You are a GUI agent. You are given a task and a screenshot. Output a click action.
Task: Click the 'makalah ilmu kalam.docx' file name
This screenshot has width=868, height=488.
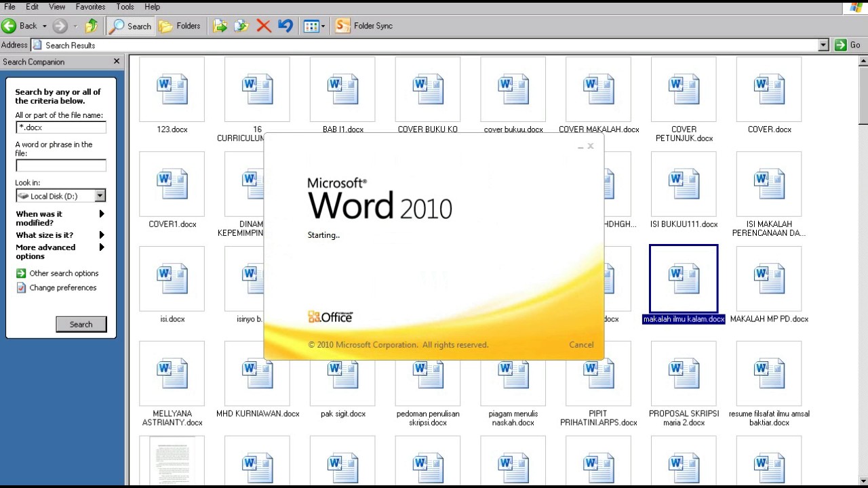684,319
